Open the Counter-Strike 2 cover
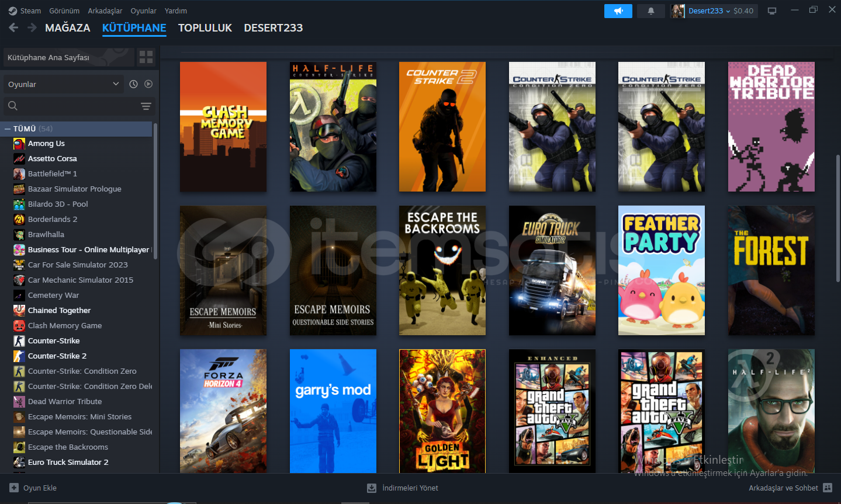The height and width of the screenshot is (504, 841). pyautogui.click(x=442, y=127)
